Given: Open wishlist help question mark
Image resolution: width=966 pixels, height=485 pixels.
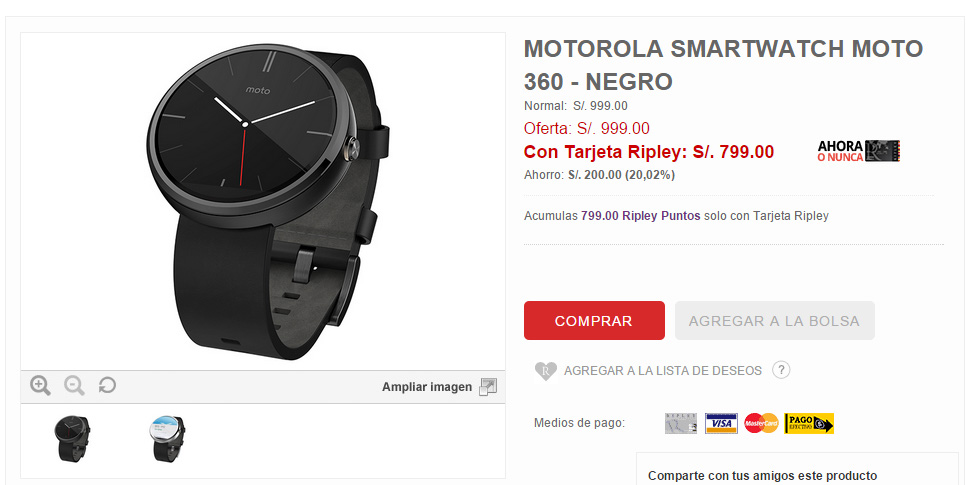Looking at the screenshot, I should coord(781,370).
